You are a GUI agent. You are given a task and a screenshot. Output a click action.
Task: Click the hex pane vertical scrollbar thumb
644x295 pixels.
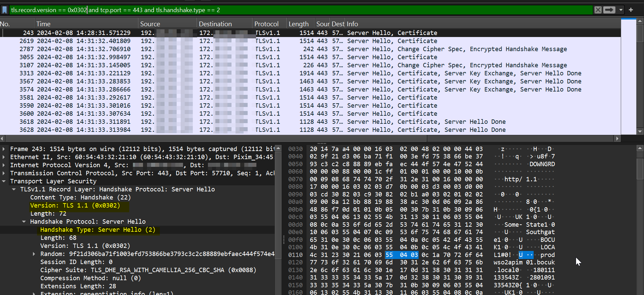(x=640, y=169)
